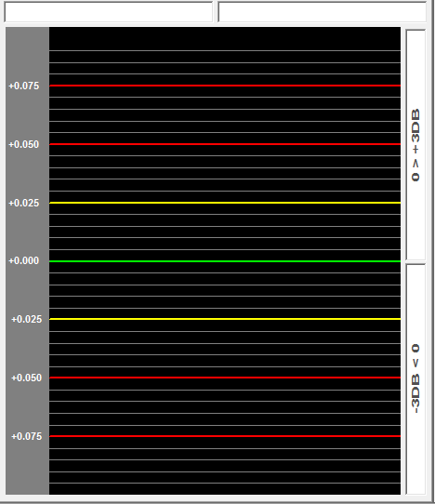Click gray scale strip below lower +0.075 label
This screenshot has height=504, width=435.
click(x=27, y=468)
